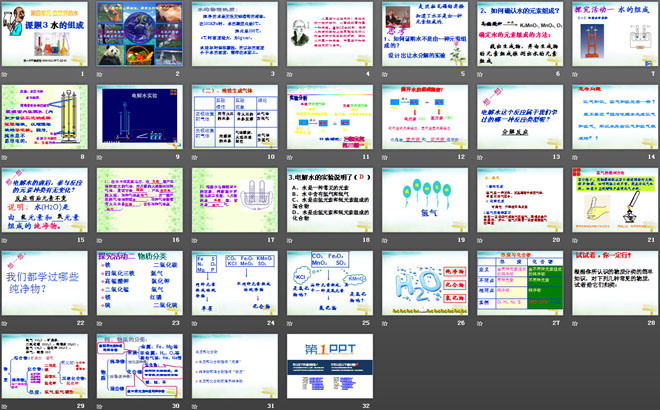Click the animation star icon under slide 20
Viewport: 660px width, 410px height.
coord(480,240)
